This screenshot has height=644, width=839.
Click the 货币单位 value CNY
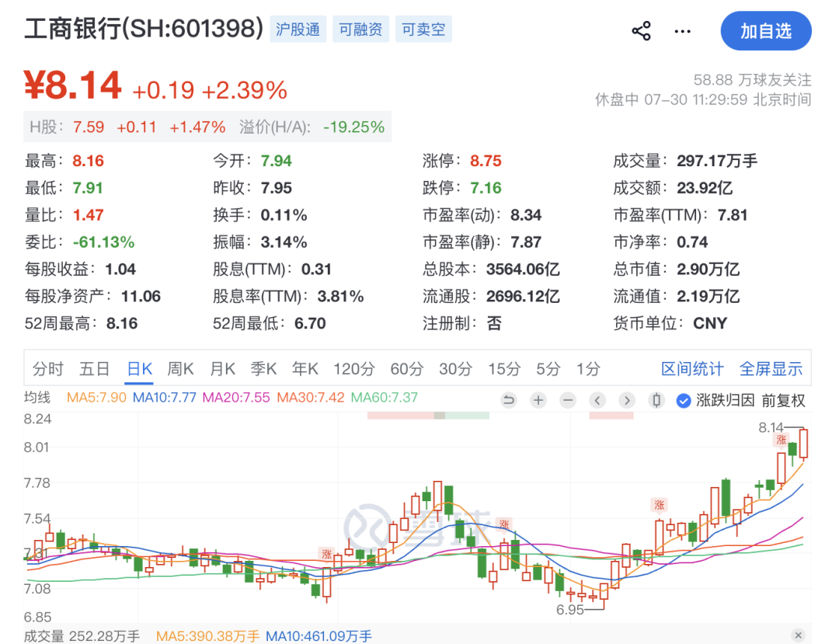[x=710, y=324]
